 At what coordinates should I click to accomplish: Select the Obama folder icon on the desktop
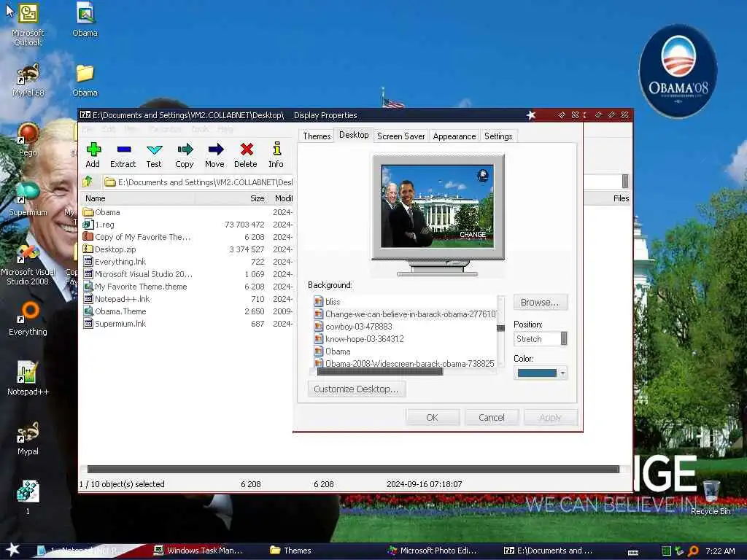point(85,80)
